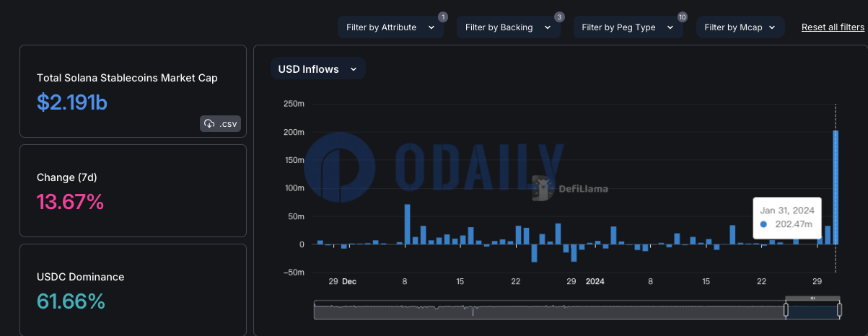The image size is (868, 336).
Task: Open the Filter by Mcap dropdown
Action: tap(740, 27)
